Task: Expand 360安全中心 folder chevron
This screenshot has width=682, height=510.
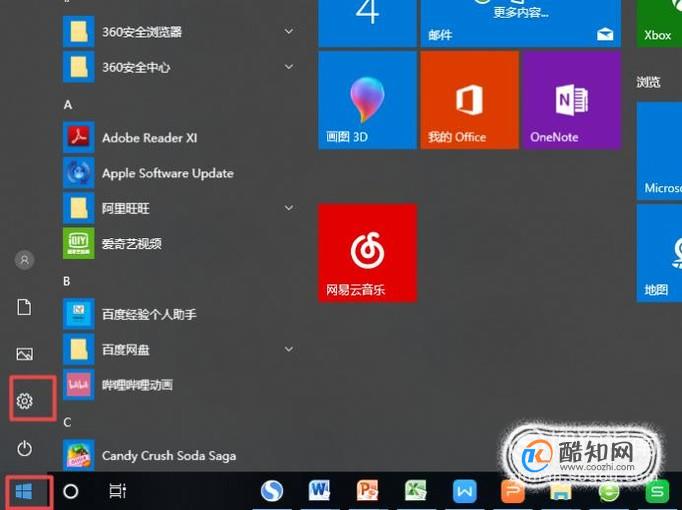Action: pyautogui.click(x=289, y=67)
